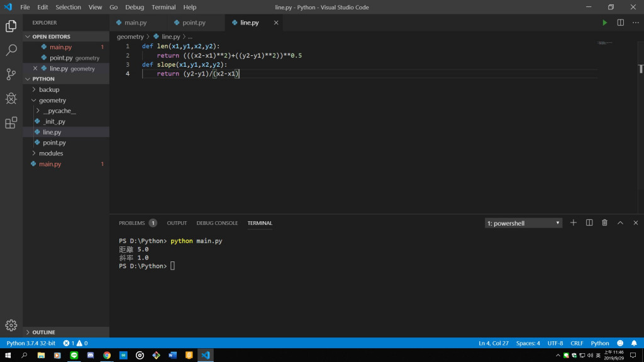Run Python file with green play icon
Screen dimensions: 644x362
(x=604, y=23)
